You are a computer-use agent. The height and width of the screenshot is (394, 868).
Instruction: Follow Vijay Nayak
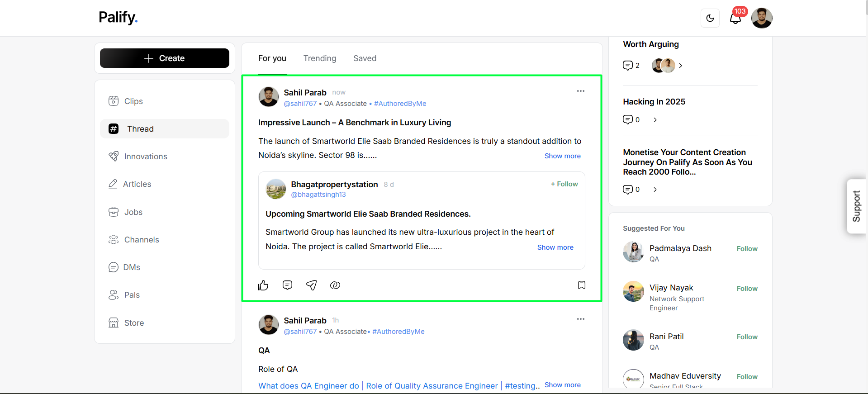[x=747, y=289]
